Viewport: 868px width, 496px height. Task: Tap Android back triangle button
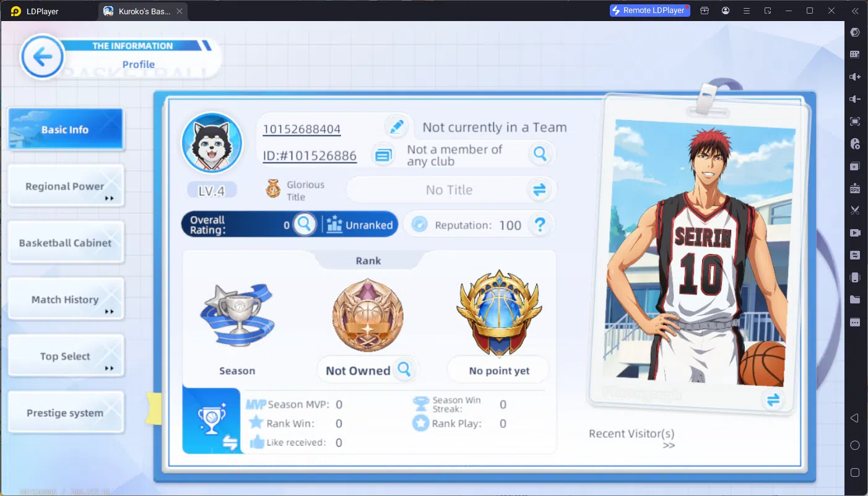[855, 418]
